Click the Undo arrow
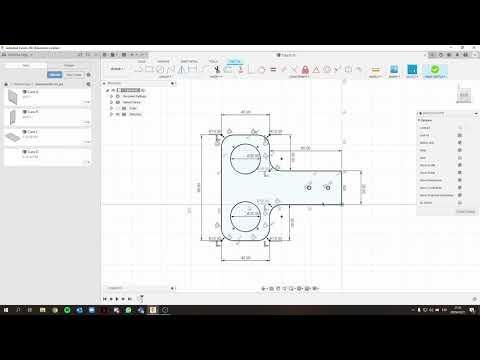 (x=132, y=54)
